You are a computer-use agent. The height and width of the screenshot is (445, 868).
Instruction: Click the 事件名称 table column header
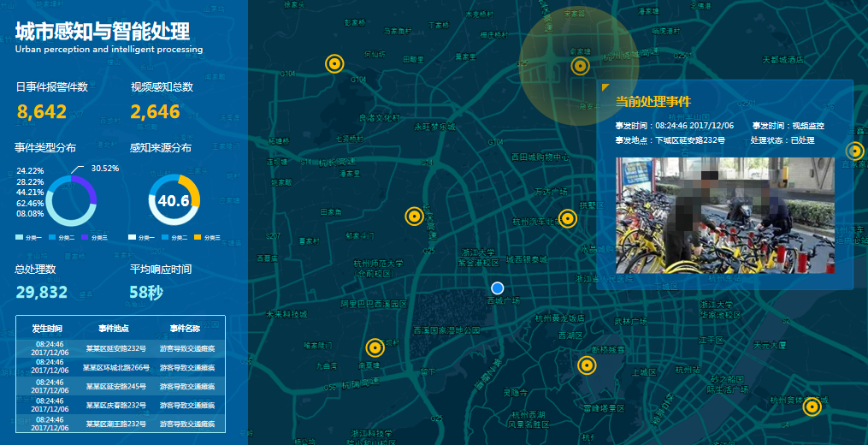point(185,329)
